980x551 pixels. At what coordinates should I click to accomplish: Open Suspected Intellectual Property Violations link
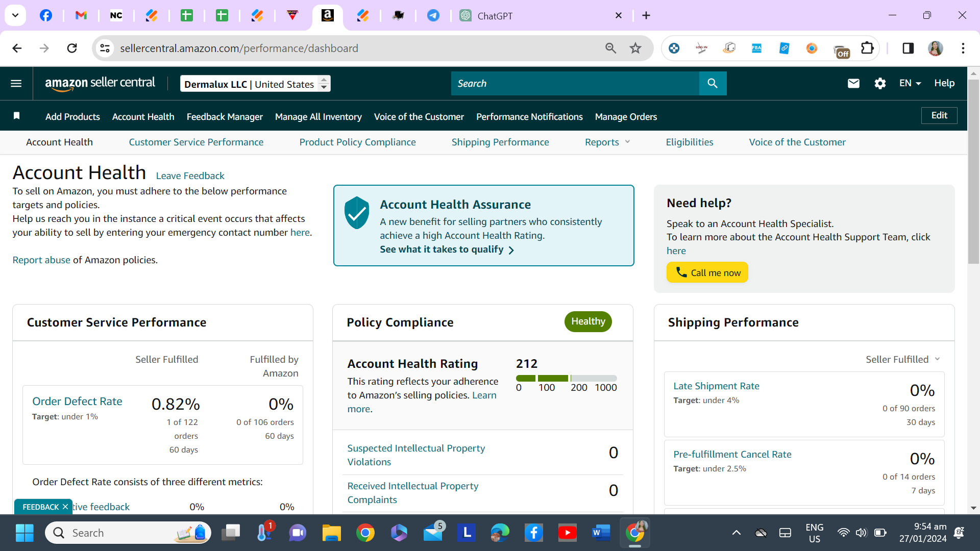coord(416,455)
